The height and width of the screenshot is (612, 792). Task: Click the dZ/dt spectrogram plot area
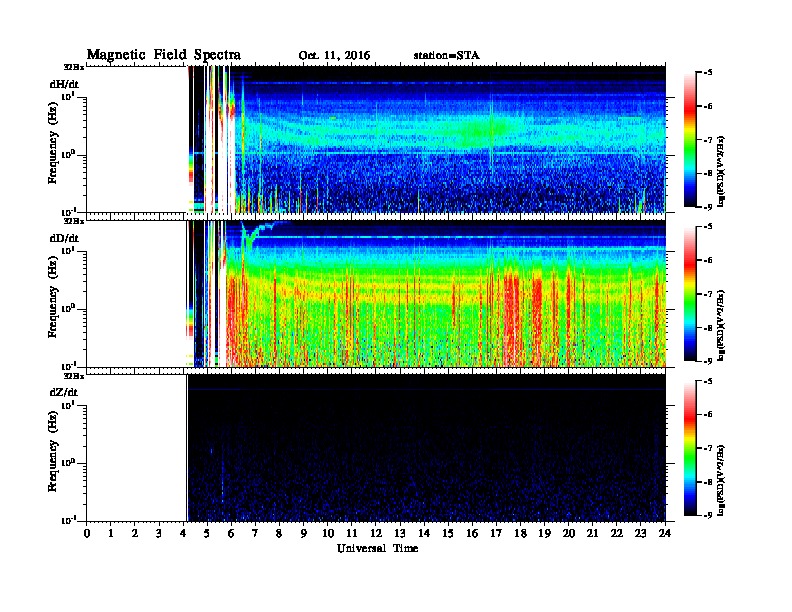[x=376, y=448]
